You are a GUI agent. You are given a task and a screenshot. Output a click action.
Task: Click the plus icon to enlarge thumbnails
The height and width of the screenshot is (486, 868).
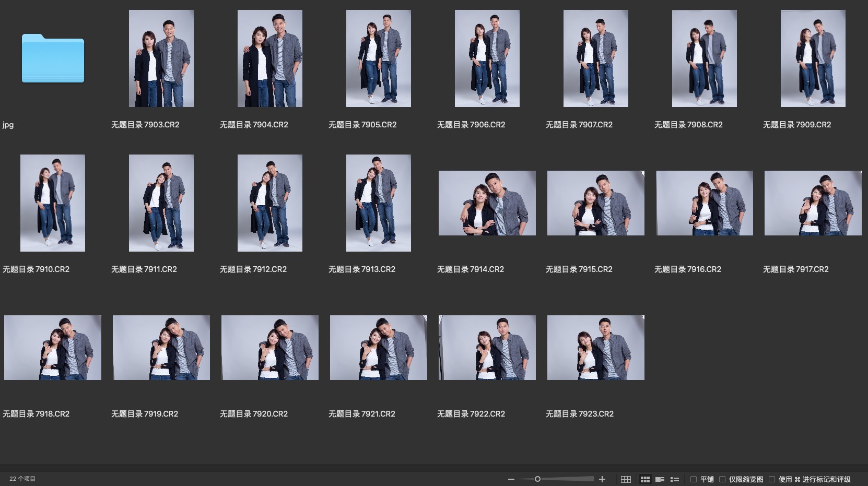(x=602, y=479)
